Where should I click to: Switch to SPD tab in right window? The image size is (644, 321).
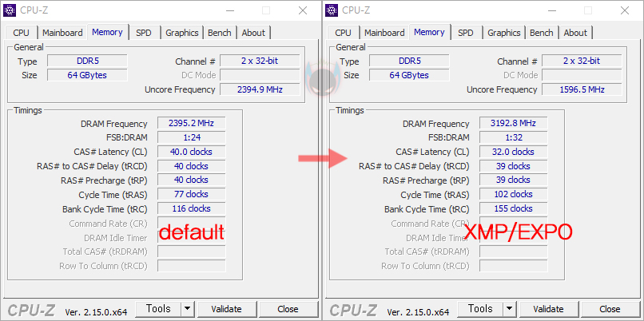466,33
